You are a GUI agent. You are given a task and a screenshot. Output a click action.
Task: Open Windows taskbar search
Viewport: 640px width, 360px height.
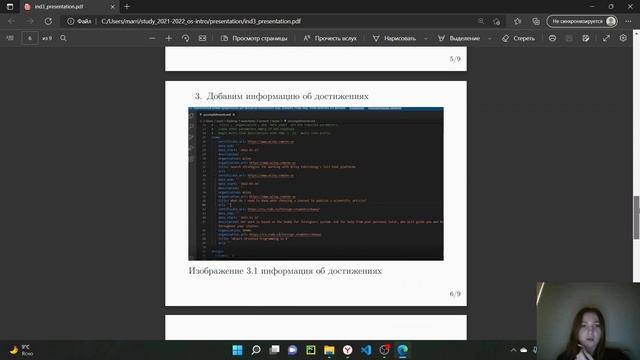click(256, 350)
